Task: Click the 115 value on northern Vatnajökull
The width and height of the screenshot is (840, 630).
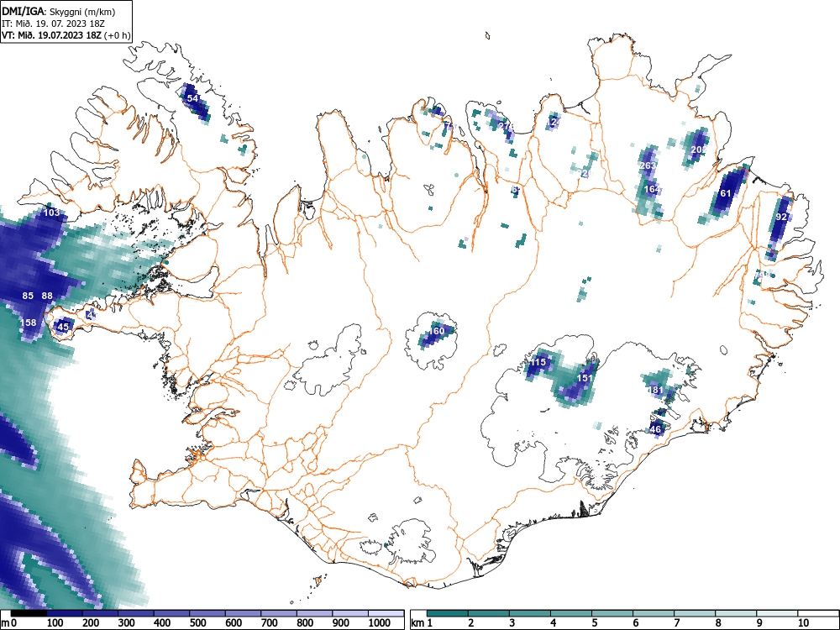Action: point(538,362)
